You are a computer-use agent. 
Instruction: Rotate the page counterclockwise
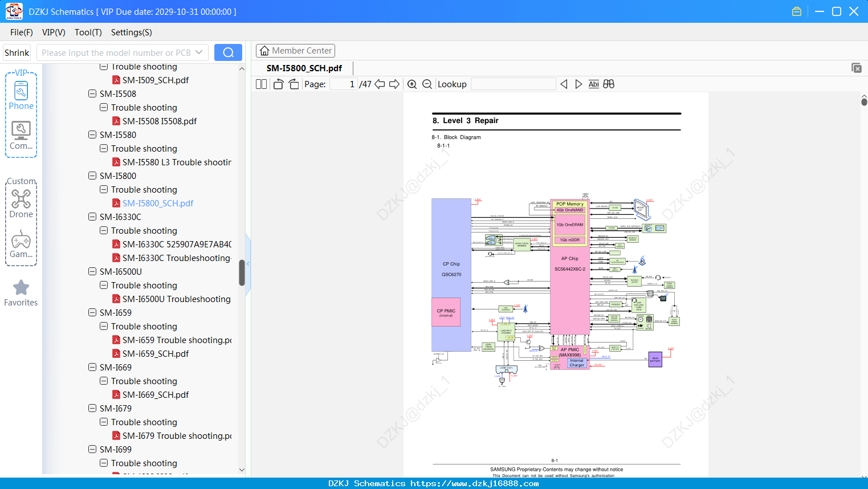click(x=278, y=84)
